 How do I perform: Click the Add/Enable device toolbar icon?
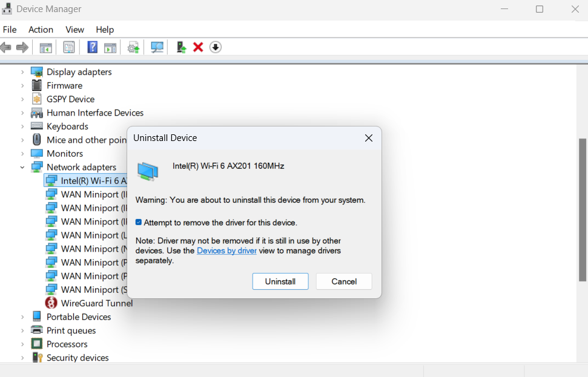click(x=181, y=47)
